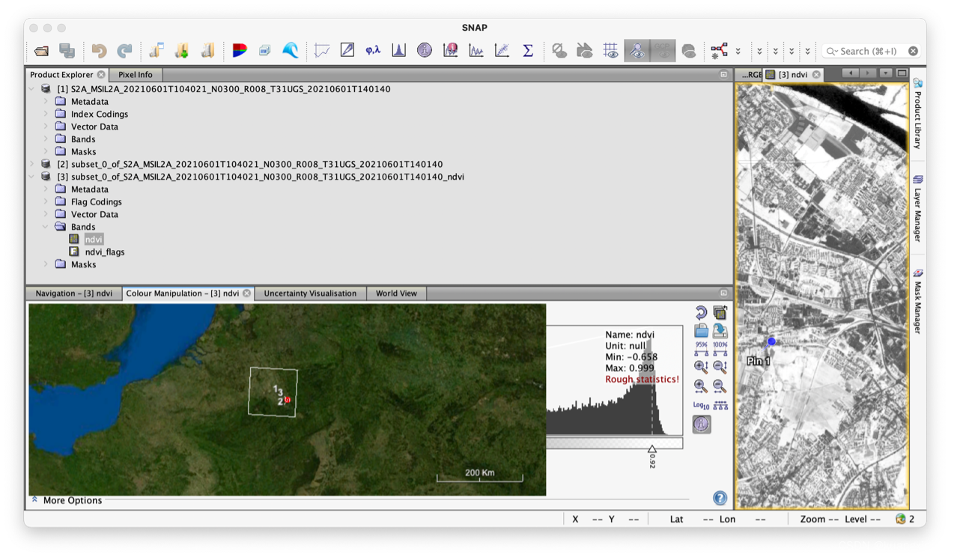Toggle Log10 histogram scaling

tap(701, 405)
